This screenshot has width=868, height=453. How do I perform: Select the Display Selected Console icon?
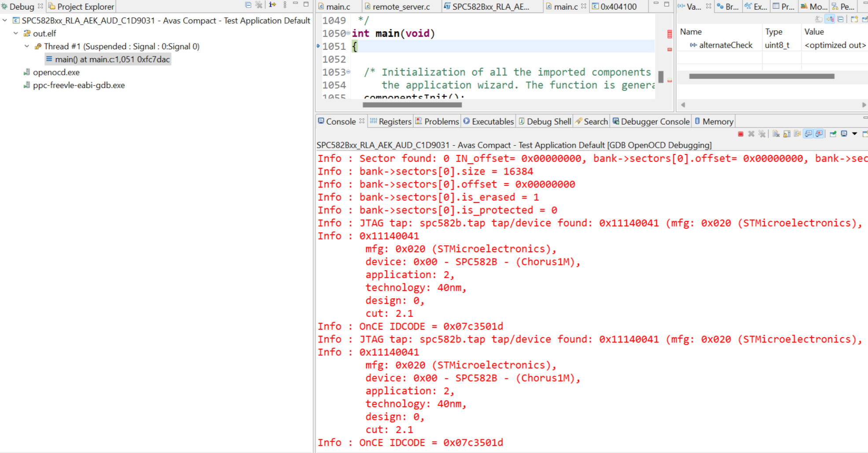click(x=843, y=134)
